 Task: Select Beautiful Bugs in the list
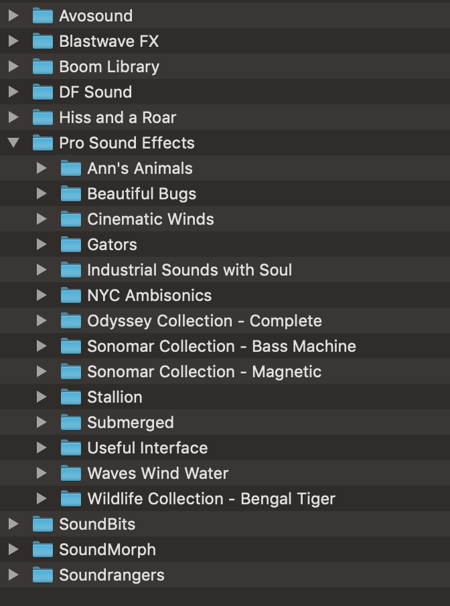141,194
